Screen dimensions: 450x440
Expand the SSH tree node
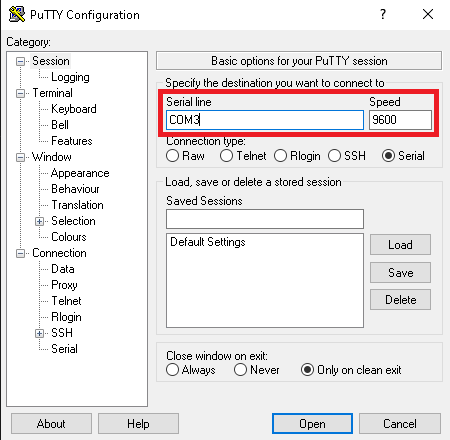39,333
